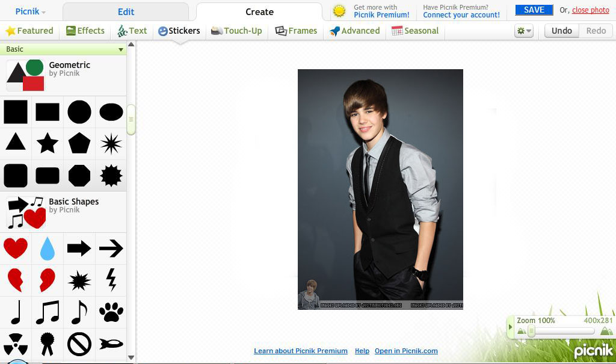Show the Featured tools
Viewport: 616px width, 364px height.
pyautogui.click(x=29, y=31)
